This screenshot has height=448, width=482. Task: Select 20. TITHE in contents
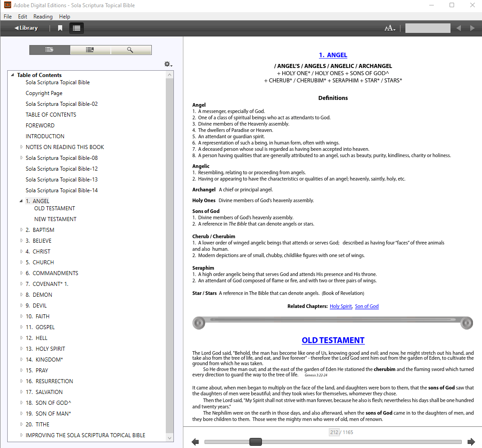pos(37,424)
